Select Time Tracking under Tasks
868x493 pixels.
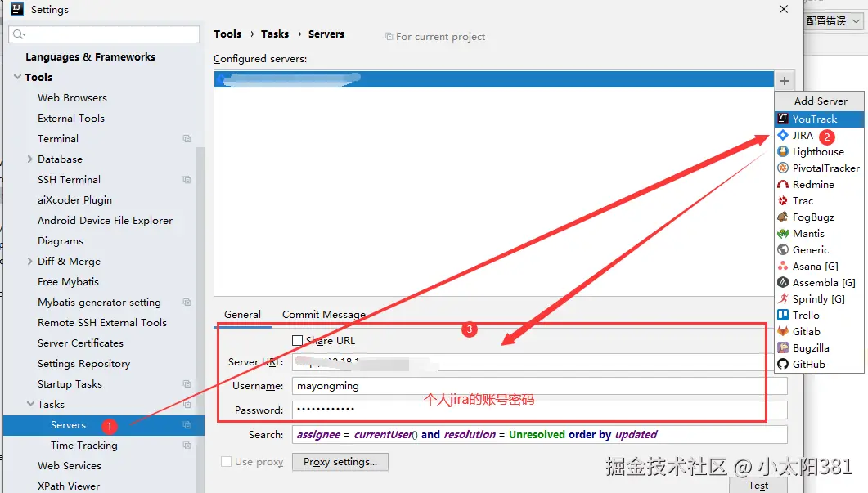tap(84, 446)
